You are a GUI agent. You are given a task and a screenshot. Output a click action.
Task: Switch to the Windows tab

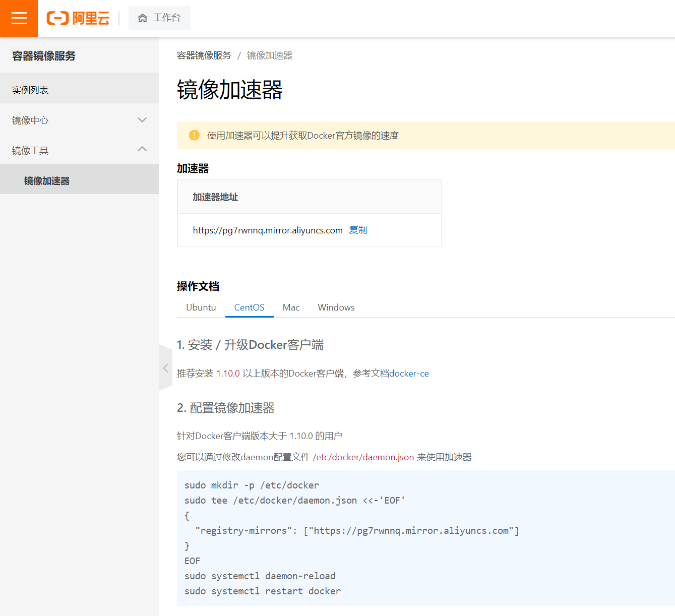(336, 307)
